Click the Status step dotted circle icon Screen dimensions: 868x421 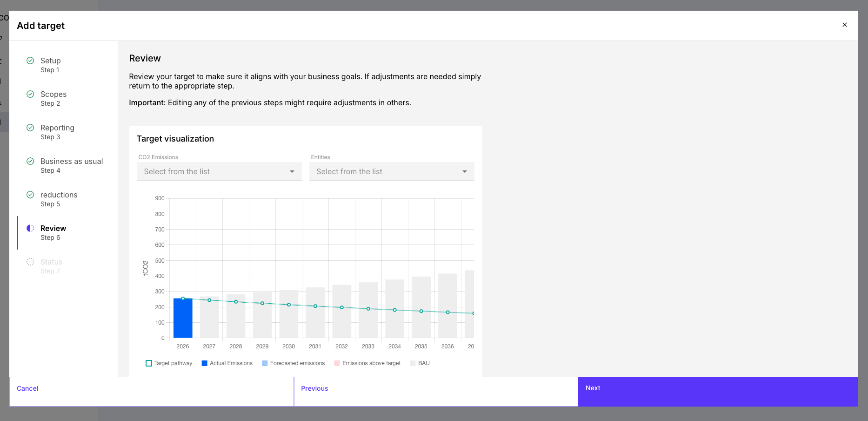click(30, 262)
